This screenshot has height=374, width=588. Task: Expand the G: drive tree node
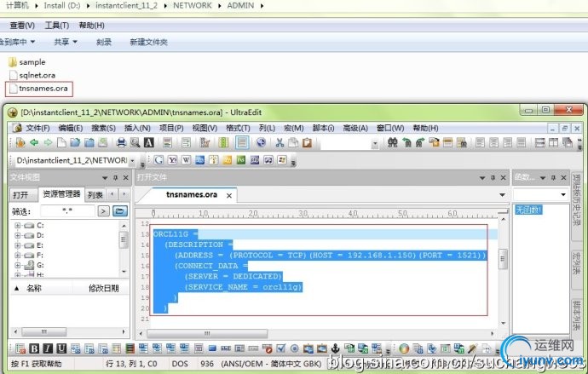coord(17,265)
